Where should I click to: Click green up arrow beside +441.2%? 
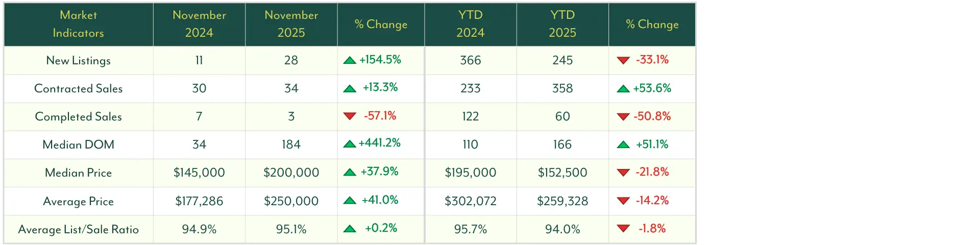[x=350, y=144]
